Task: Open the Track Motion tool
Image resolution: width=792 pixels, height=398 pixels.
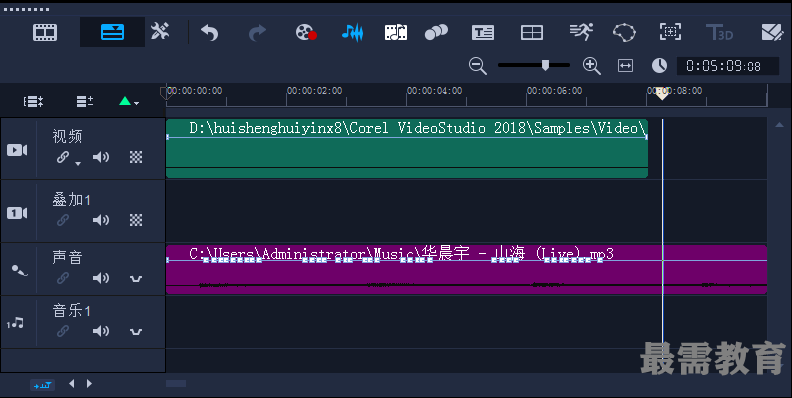Action: click(581, 32)
